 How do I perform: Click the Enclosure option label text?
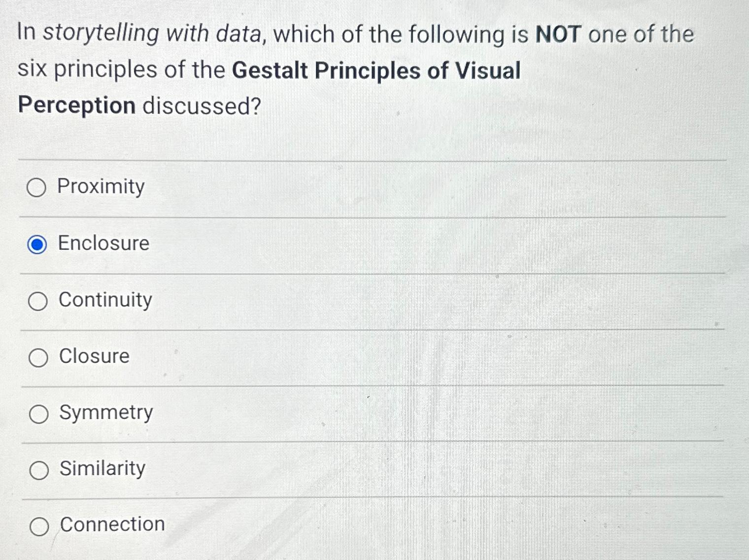tap(102, 244)
